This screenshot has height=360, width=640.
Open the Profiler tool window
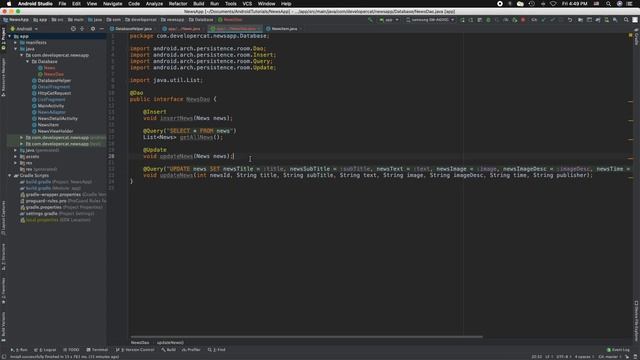(x=191, y=350)
